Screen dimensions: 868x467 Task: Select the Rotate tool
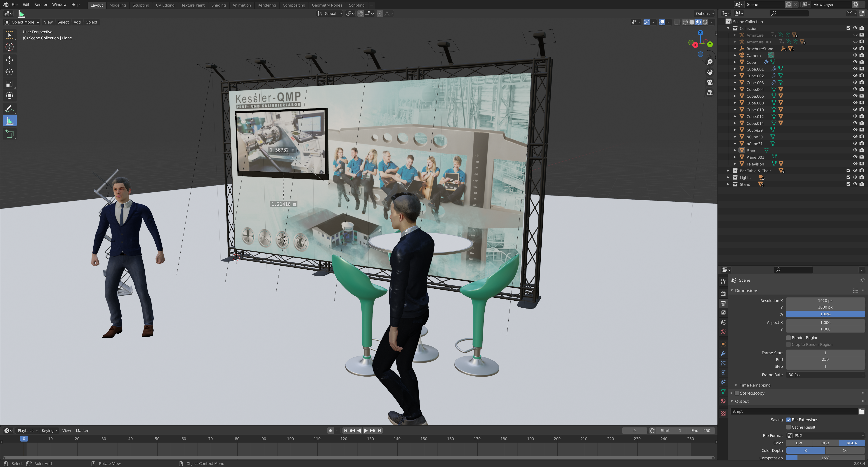(9, 72)
